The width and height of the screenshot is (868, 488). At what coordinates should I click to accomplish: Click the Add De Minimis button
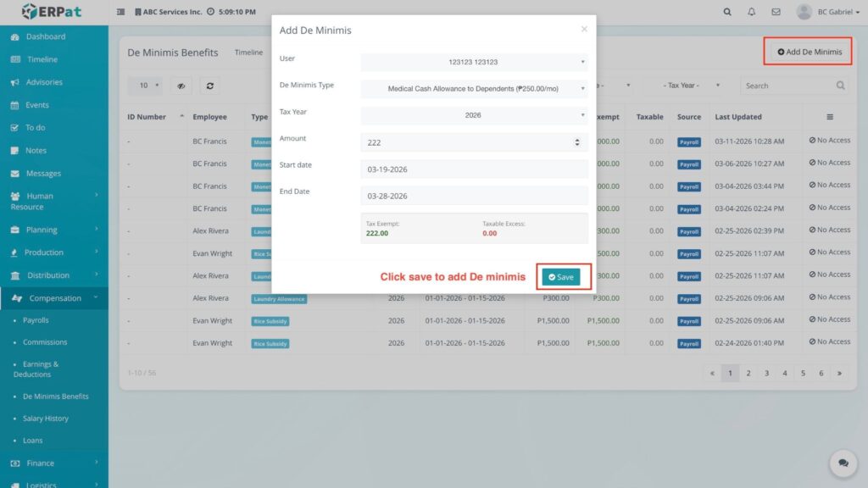pyautogui.click(x=810, y=52)
